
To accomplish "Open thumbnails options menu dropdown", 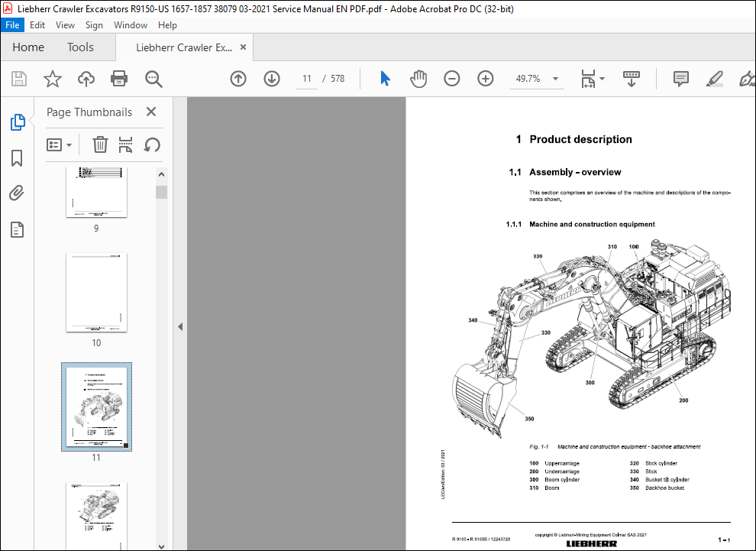I will pyautogui.click(x=59, y=144).
